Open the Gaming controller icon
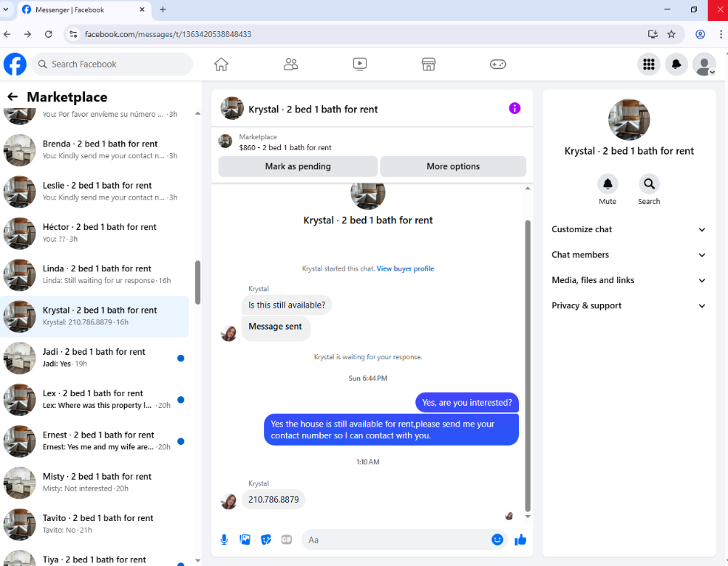This screenshot has height=566, width=728. pos(498,64)
